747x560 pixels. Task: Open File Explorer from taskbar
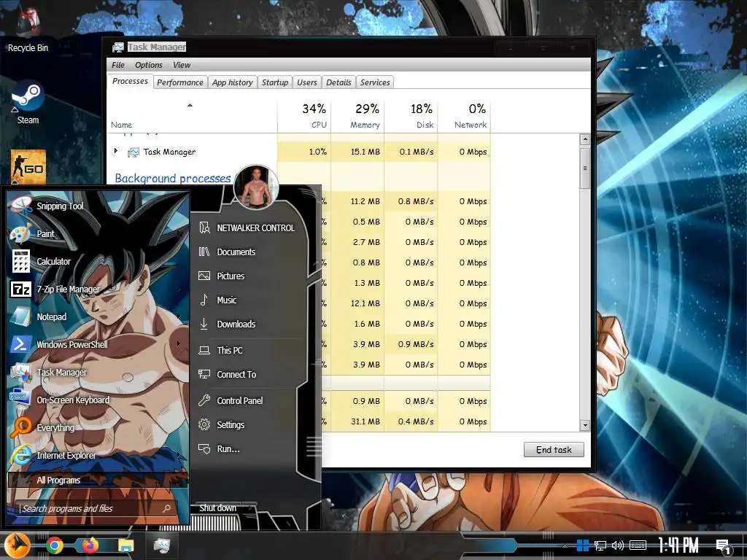pyautogui.click(x=126, y=545)
